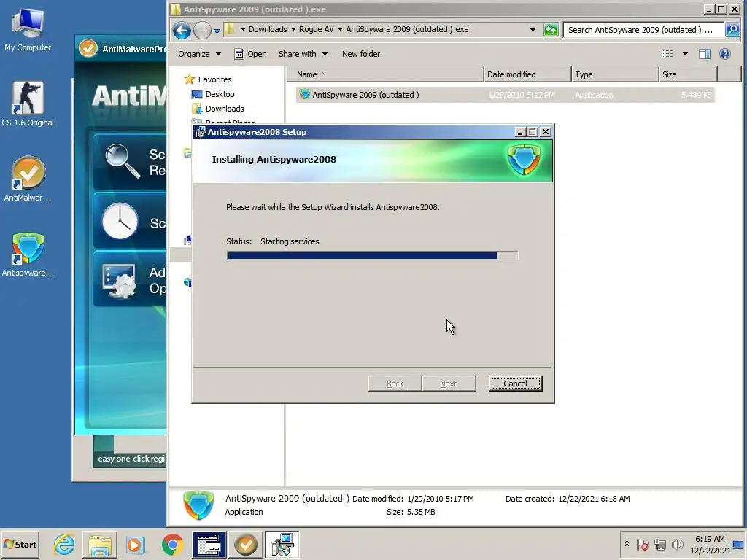Screen dimensions: 747x560
Task: Expand address bar history dropdown
Action: [x=533, y=30]
